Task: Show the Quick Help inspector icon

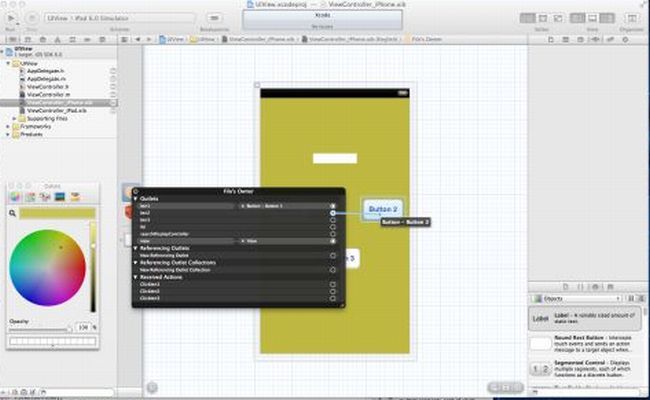Action: coord(566,40)
